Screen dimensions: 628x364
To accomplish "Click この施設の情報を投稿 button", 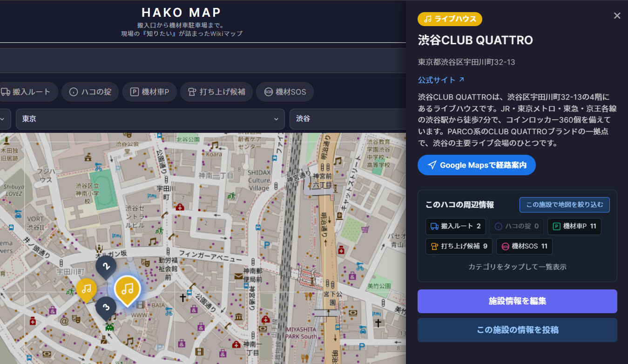I will 517,330.
